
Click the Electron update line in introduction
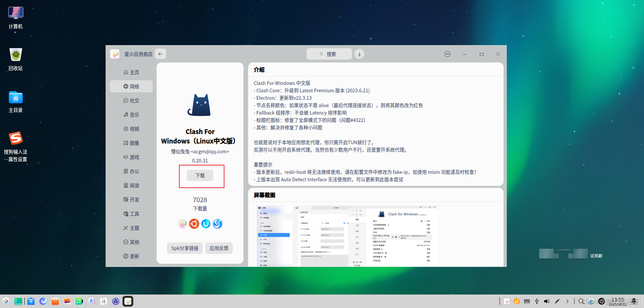pos(283,98)
